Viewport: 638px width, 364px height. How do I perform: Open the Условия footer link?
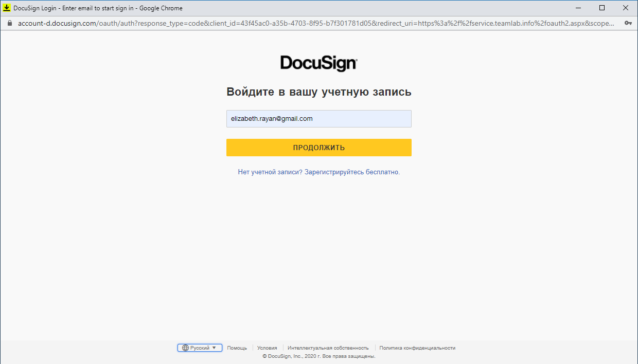click(x=267, y=348)
